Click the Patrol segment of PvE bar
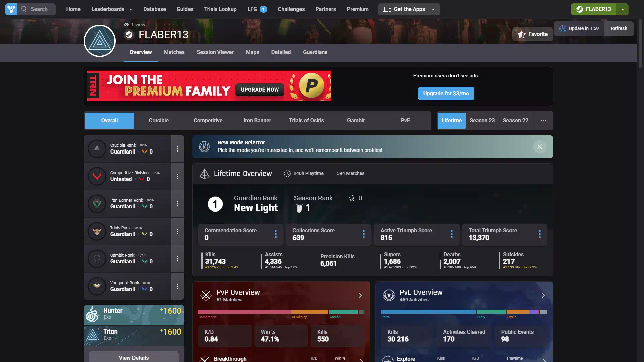 click(x=428, y=312)
